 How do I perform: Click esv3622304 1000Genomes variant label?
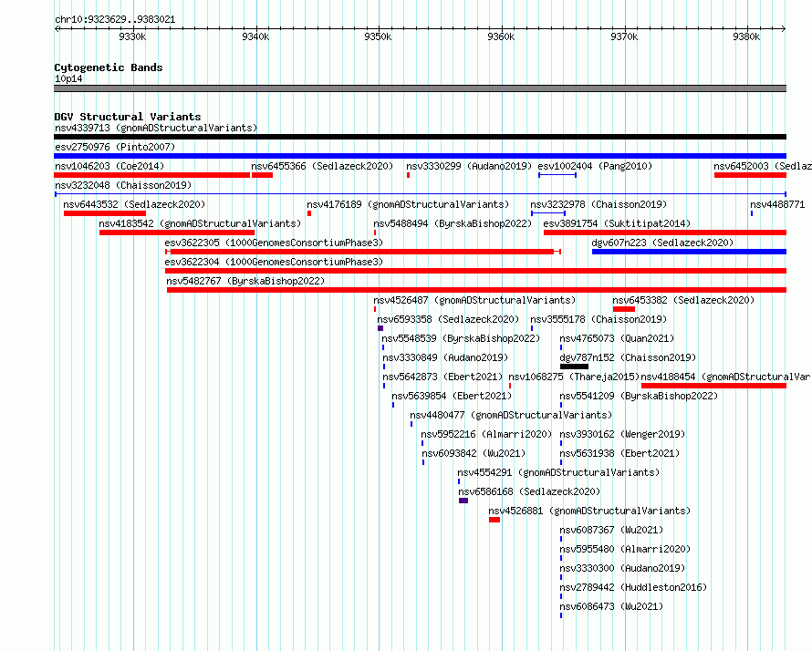tap(274, 262)
